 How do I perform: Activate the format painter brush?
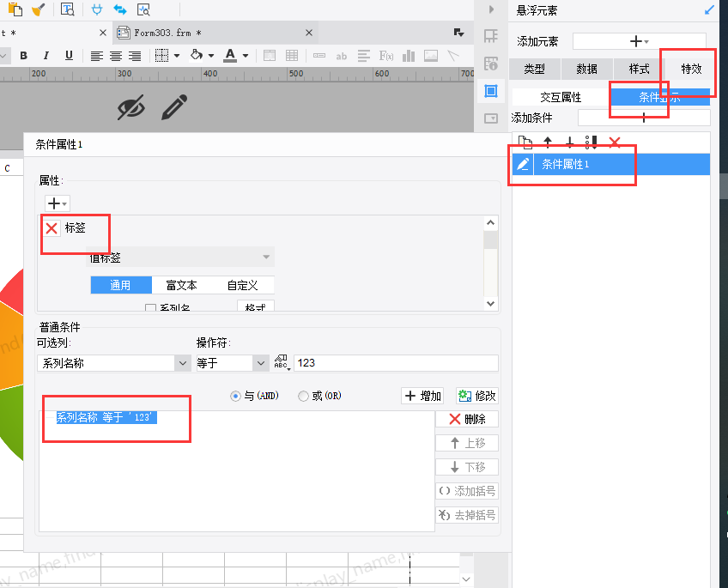(x=38, y=9)
